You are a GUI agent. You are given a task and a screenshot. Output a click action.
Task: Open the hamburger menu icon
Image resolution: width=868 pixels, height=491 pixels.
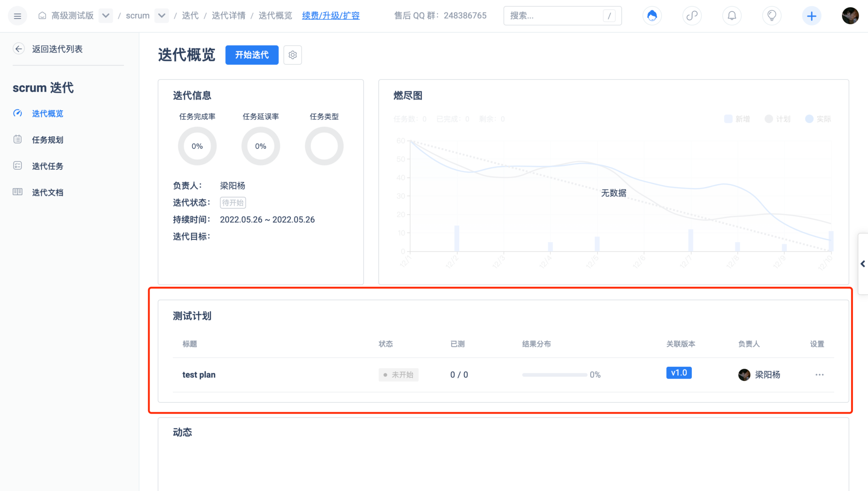click(x=17, y=16)
